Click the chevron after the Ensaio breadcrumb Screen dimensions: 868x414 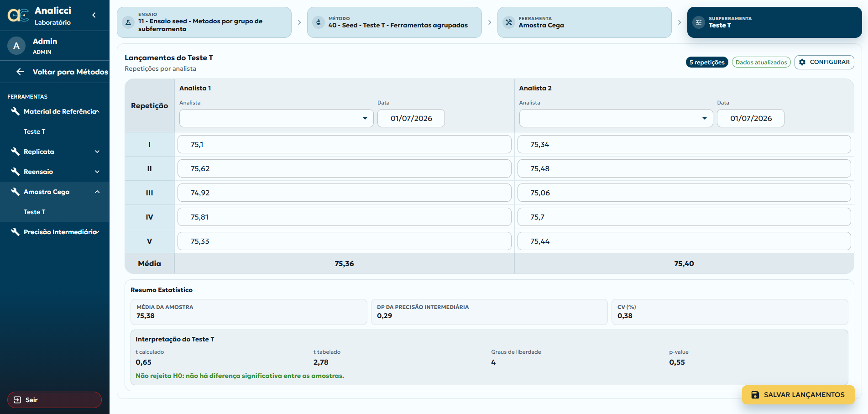(299, 22)
